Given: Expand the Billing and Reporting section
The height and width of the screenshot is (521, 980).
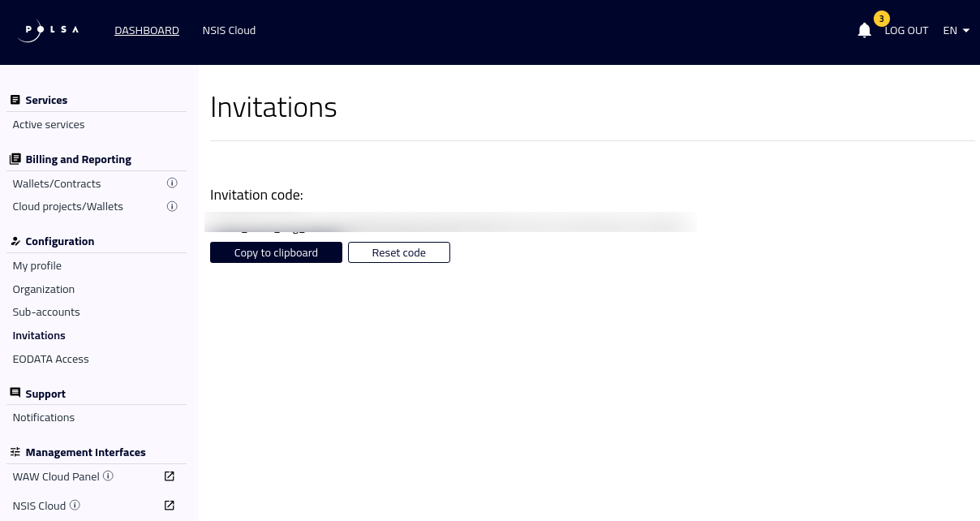Looking at the screenshot, I should pyautogui.click(x=78, y=159).
